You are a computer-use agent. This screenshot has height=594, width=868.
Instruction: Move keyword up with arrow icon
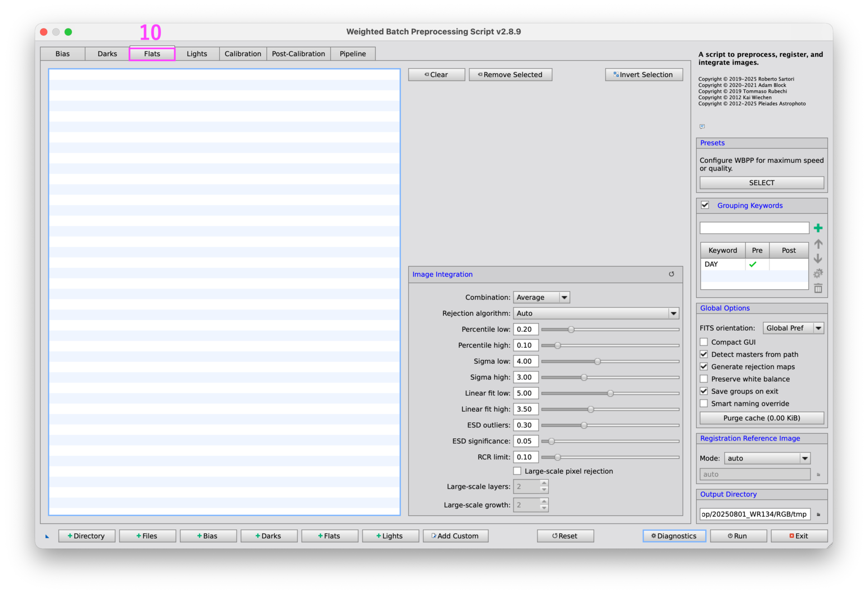coord(818,244)
